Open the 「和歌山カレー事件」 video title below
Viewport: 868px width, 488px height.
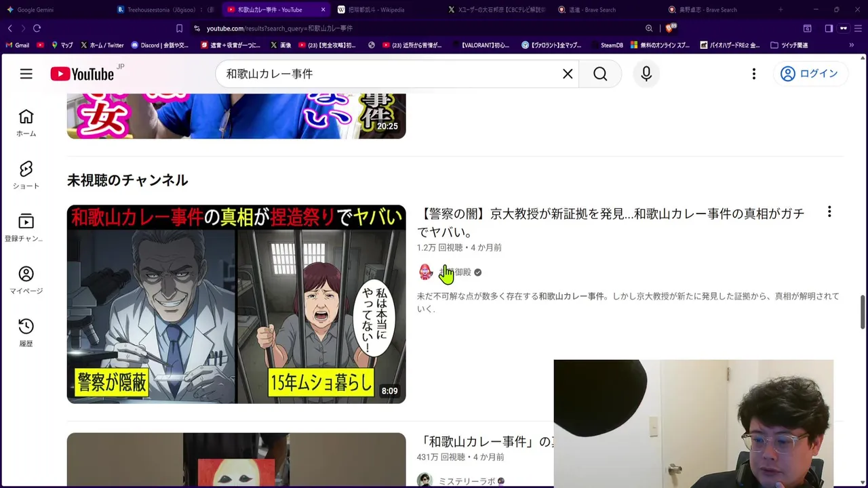[x=486, y=442]
